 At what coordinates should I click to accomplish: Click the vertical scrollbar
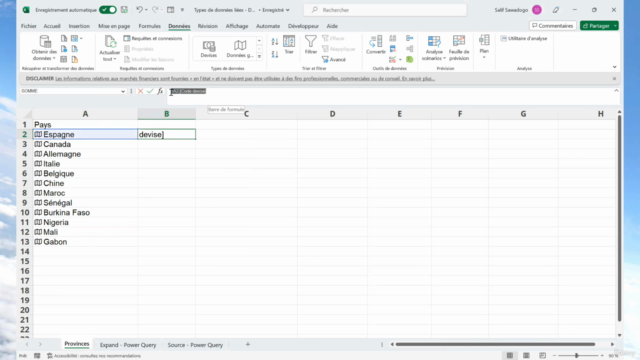click(619, 218)
